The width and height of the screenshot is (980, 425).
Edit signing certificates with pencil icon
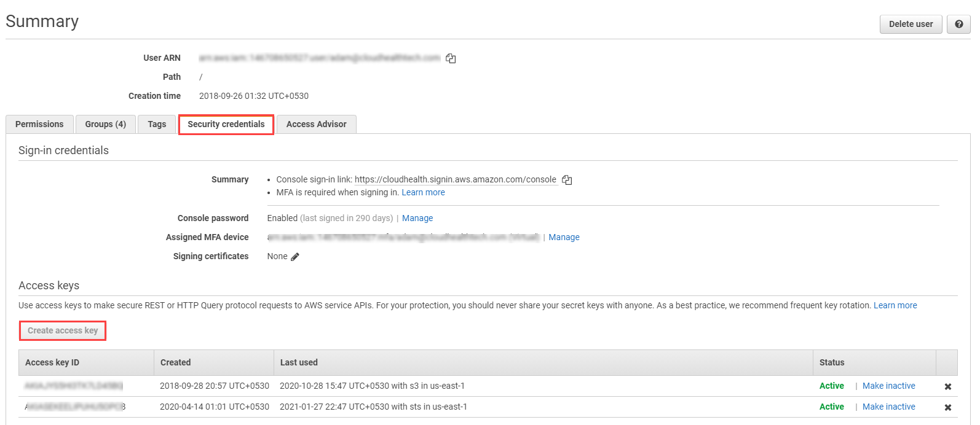pos(295,257)
